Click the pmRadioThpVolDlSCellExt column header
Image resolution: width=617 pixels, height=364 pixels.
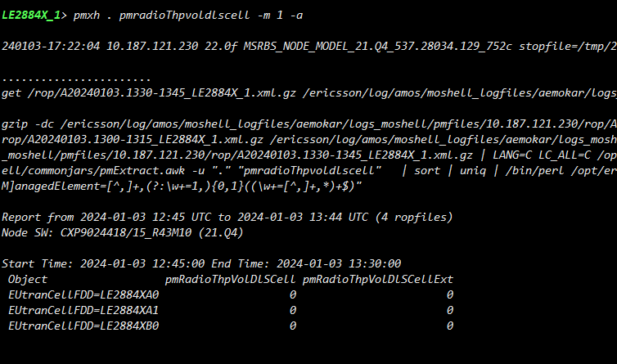click(378, 280)
